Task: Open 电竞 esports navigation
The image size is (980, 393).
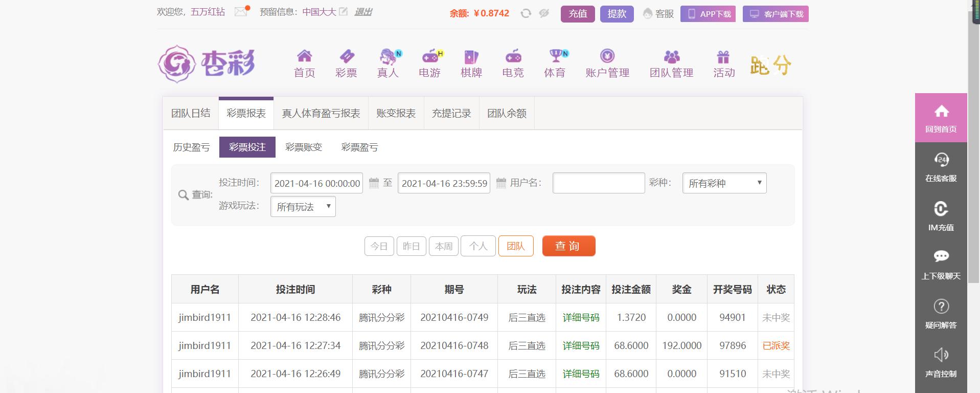Action: (x=513, y=64)
